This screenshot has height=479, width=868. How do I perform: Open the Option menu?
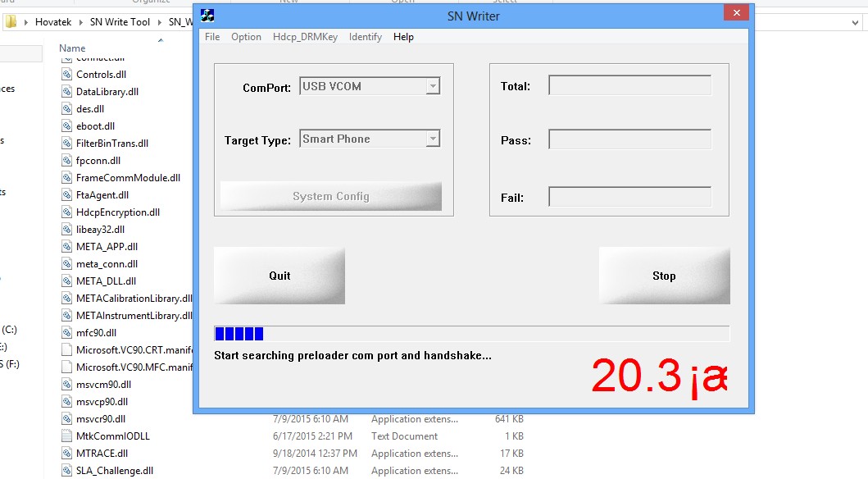coord(246,36)
